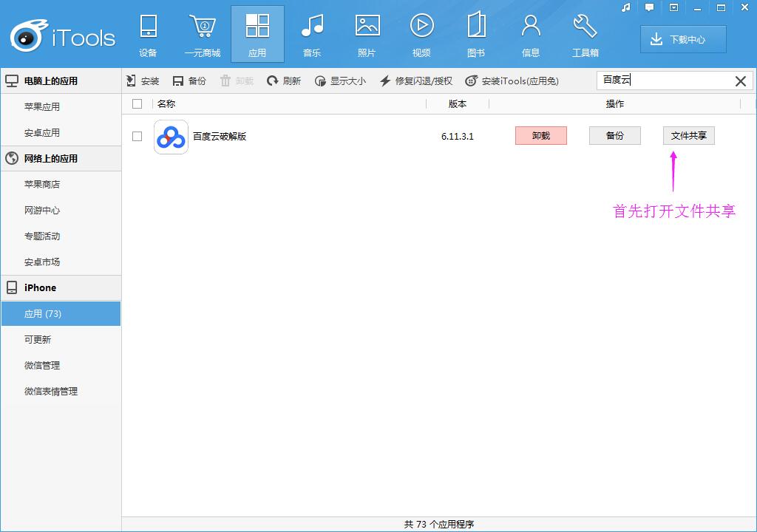Image resolution: width=757 pixels, height=532 pixels.
Task: Select 专题活动 in the sidebar
Action: [x=61, y=236]
